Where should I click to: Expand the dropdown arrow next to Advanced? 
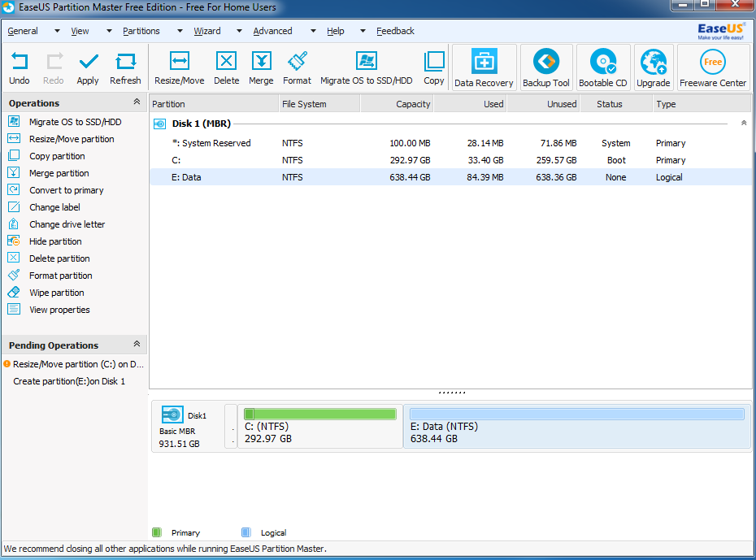point(313,31)
